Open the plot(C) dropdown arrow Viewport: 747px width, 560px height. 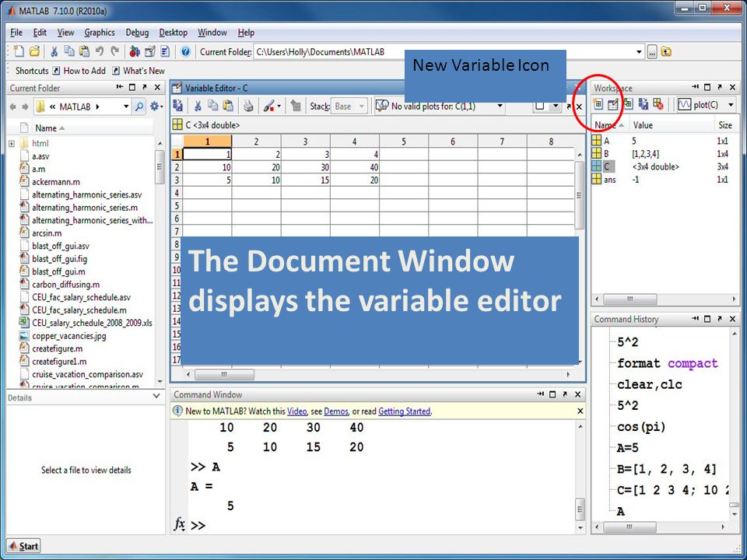731,104
